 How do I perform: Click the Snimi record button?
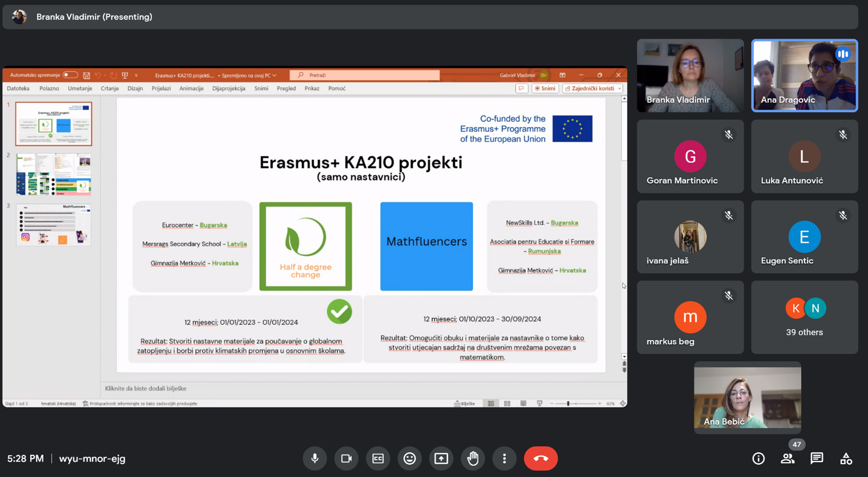click(x=545, y=89)
